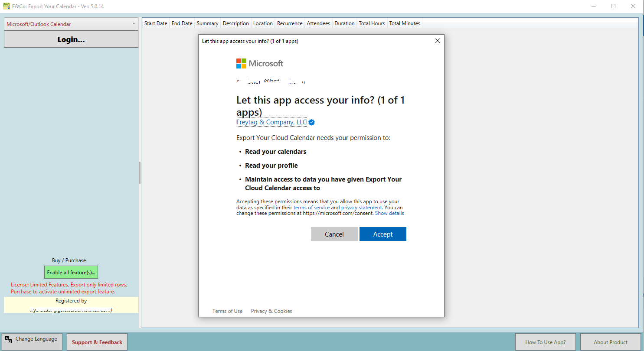This screenshot has width=644, height=351.
Task: Click the app icon in the title bar
Action: click(x=7, y=6)
